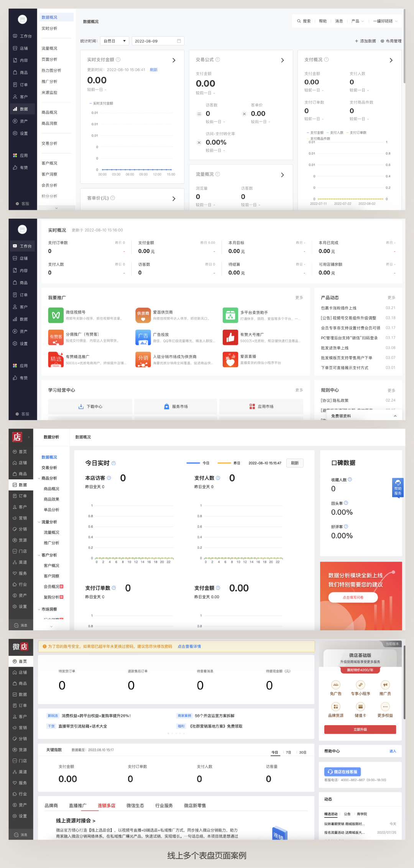
Task: Toggle the 实时支付金额 chart legend
Action: [101, 103]
